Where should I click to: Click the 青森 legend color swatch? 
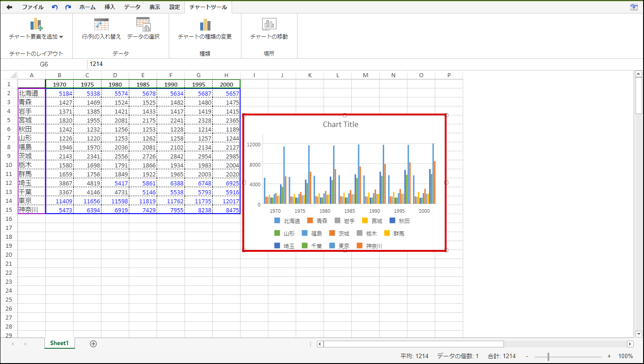(310, 221)
